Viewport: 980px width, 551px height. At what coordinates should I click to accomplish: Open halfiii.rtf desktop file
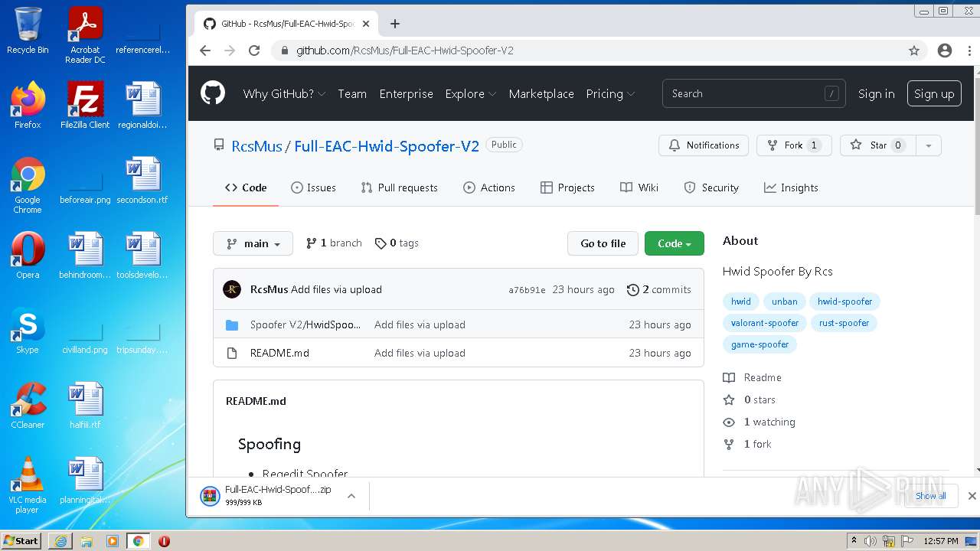pos(85,406)
